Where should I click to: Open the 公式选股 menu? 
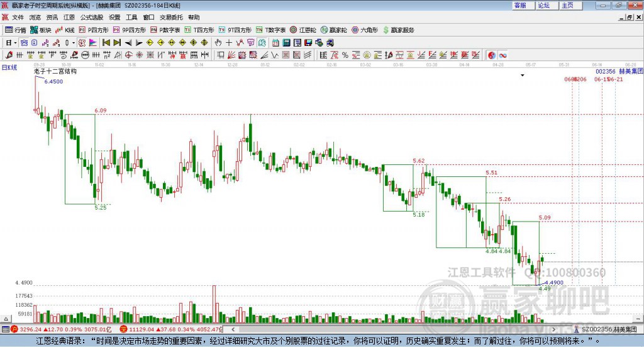92,17
